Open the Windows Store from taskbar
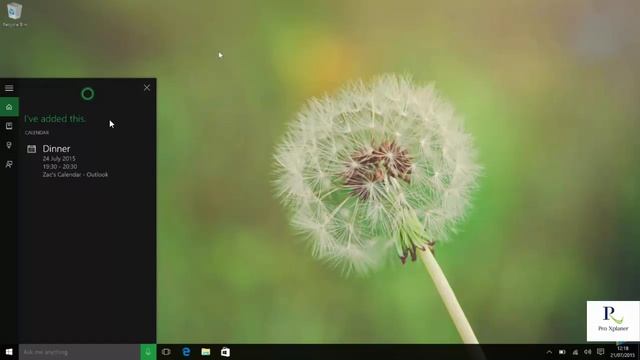640x360 pixels. click(x=225, y=352)
